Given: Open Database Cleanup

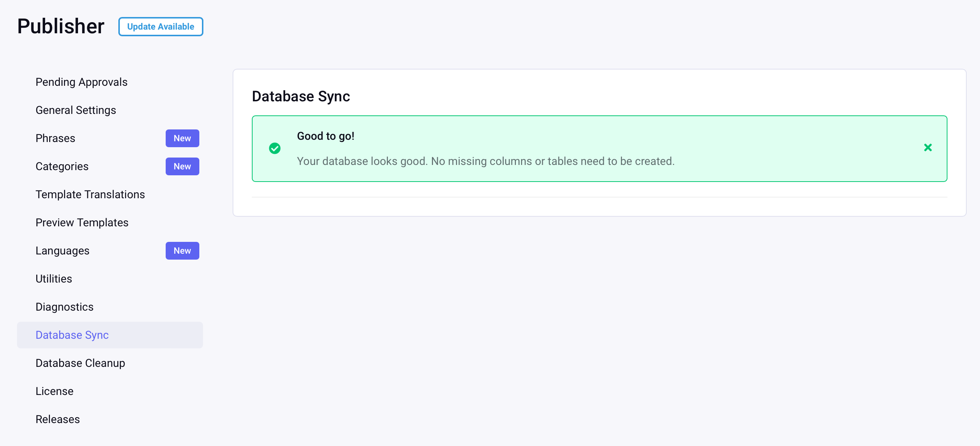Looking at the screenshot, I should click(x=110, y=364).
